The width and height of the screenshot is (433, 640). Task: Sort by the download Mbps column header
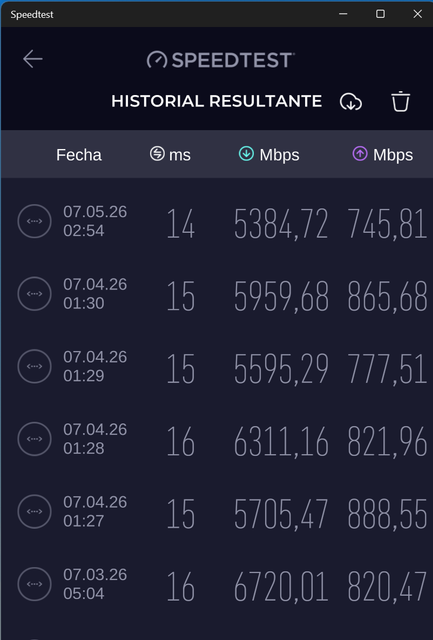(x=269, y=154)
